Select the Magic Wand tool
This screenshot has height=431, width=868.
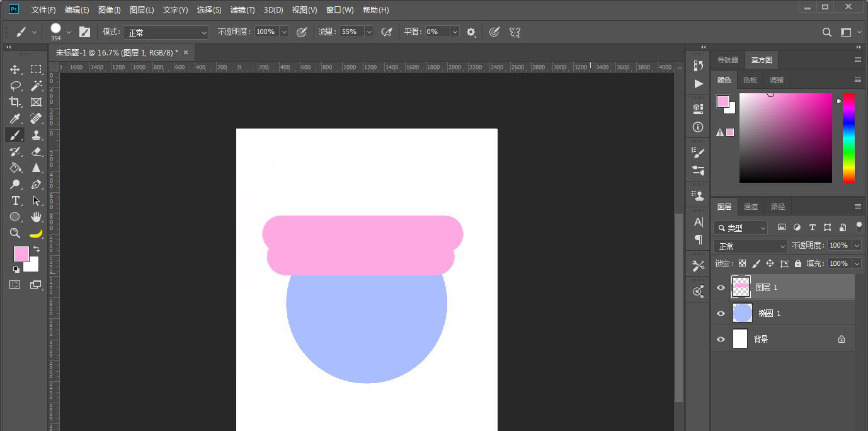pos(36,86)
